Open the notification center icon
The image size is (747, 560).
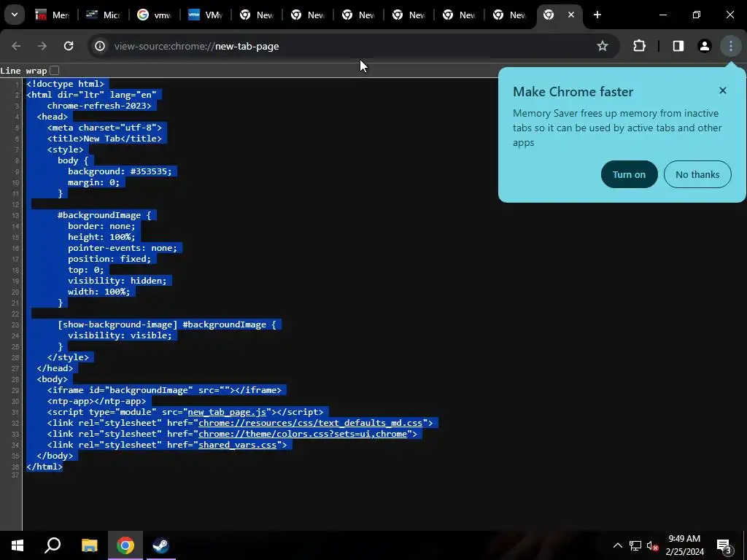point(724,546)
